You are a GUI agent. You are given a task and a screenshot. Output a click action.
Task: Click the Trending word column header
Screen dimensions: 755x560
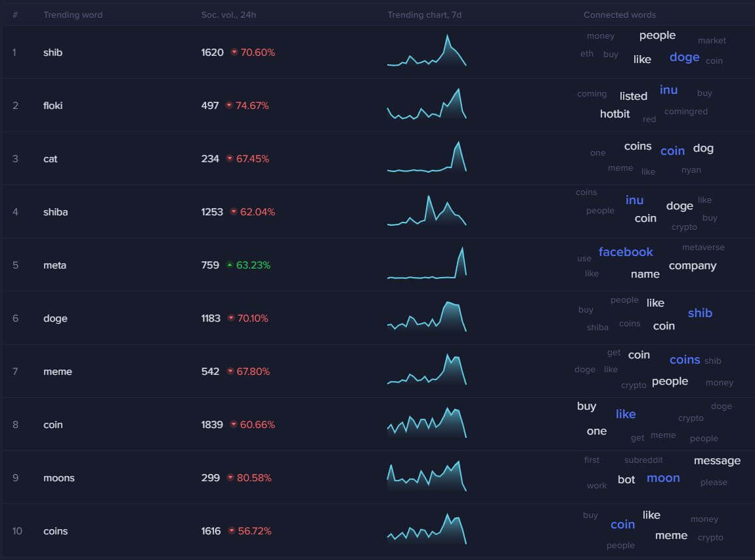click(73, 15)
